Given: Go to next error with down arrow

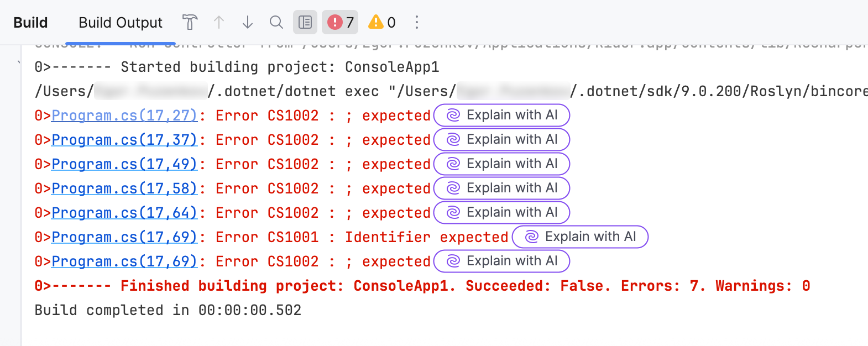Looking at the screenshot, I should click(248, 23).
